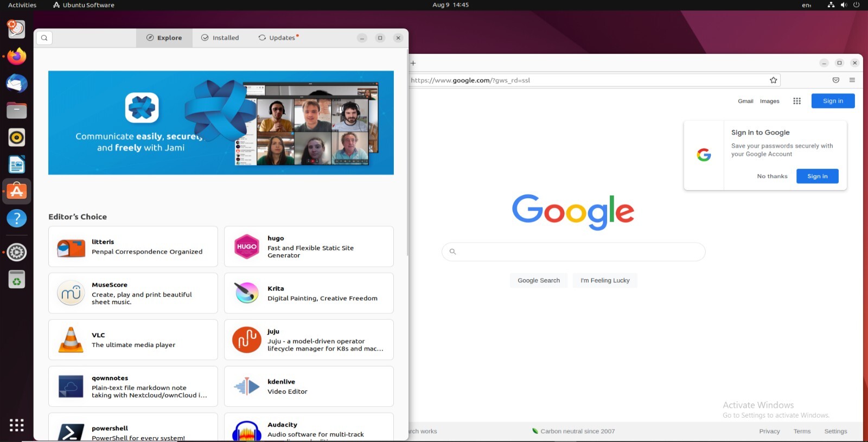The height and width of the screenshot is (442, 868).
Task: Open the Ubuntu Software app menu in top bar
Action: click(84, 5)
